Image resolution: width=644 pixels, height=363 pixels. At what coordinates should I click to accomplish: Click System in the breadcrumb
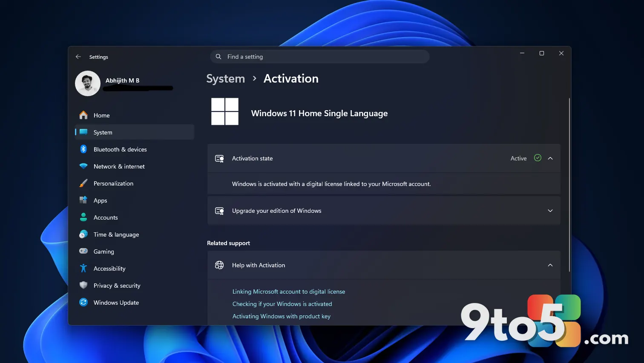[x=226, y=79]
